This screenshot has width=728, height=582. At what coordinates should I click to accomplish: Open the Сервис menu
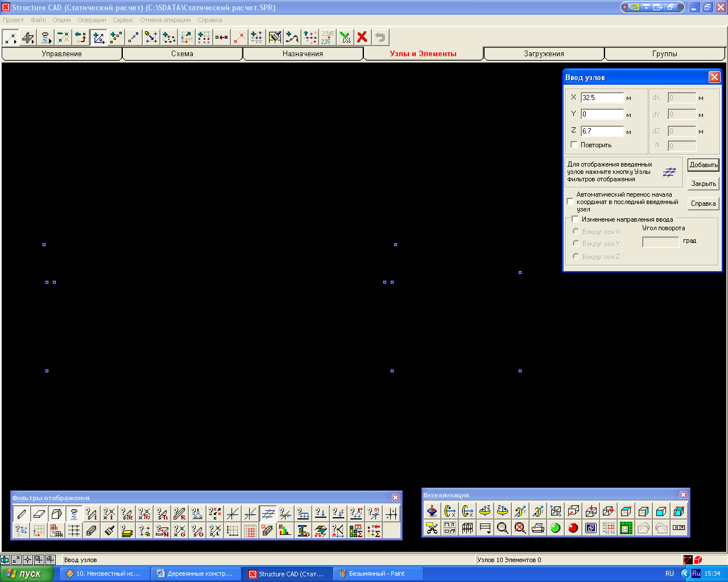(123, 20)
